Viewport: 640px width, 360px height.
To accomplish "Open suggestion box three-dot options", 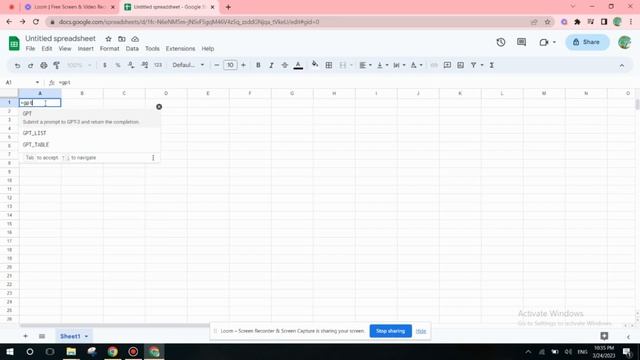I will [x=153, y=158].
